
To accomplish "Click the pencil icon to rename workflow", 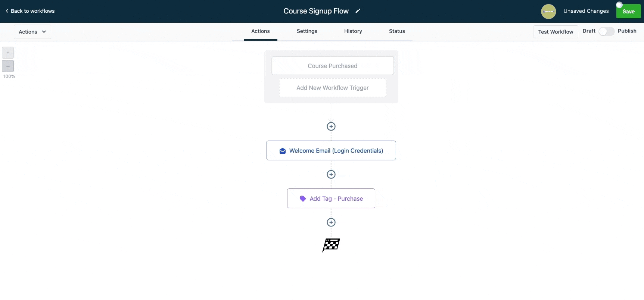I will tap(358, 11).
